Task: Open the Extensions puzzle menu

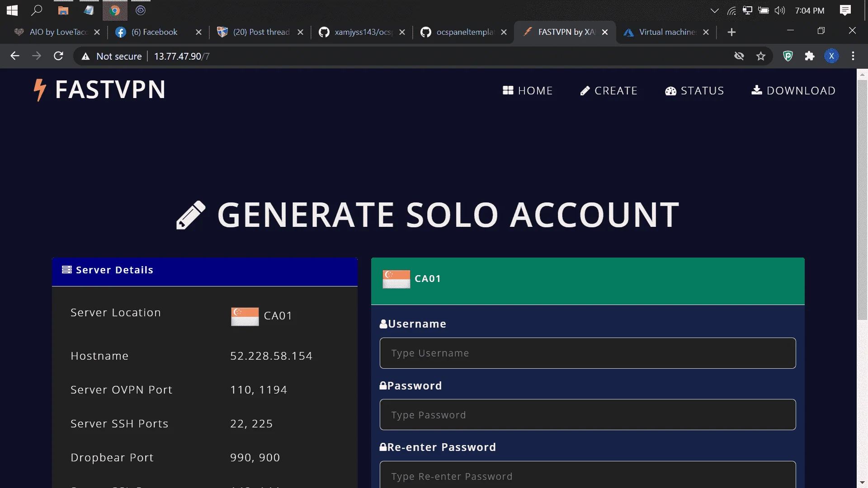Action: [810, 56]
